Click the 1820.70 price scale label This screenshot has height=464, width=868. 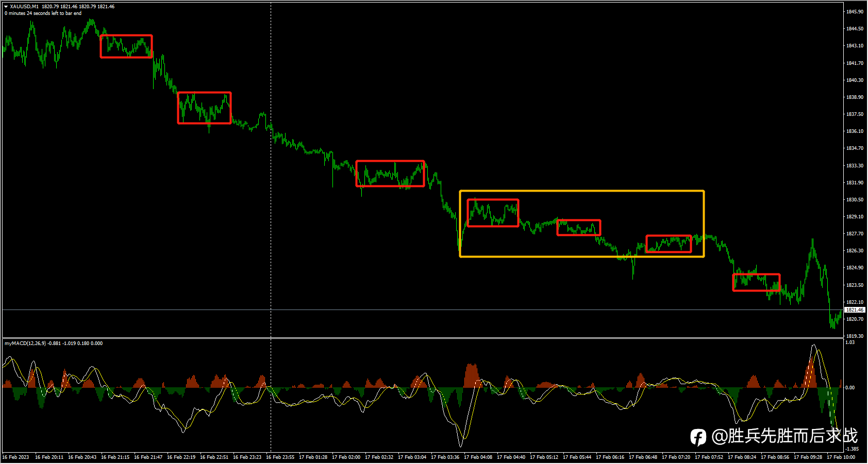point(855,319)
